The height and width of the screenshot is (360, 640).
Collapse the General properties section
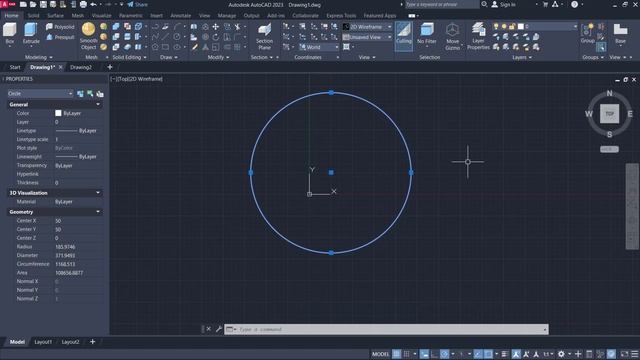coord(98,105)
